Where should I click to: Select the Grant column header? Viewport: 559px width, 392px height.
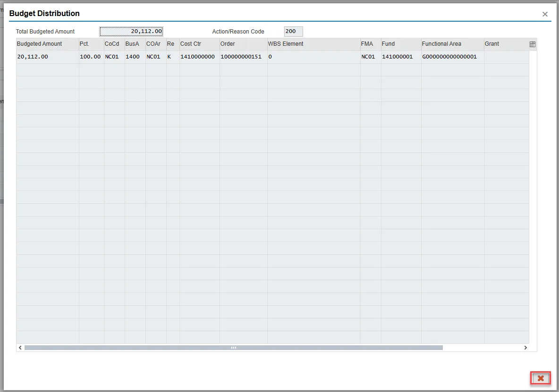click(x=506, y=44)
